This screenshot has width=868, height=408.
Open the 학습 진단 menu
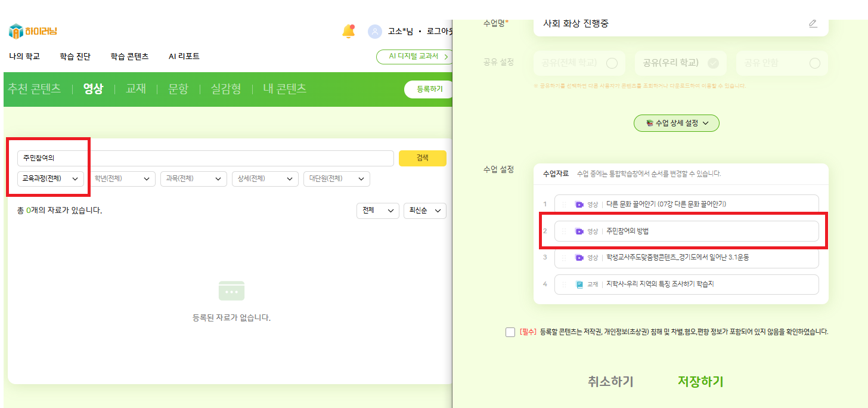pos(75,57)
